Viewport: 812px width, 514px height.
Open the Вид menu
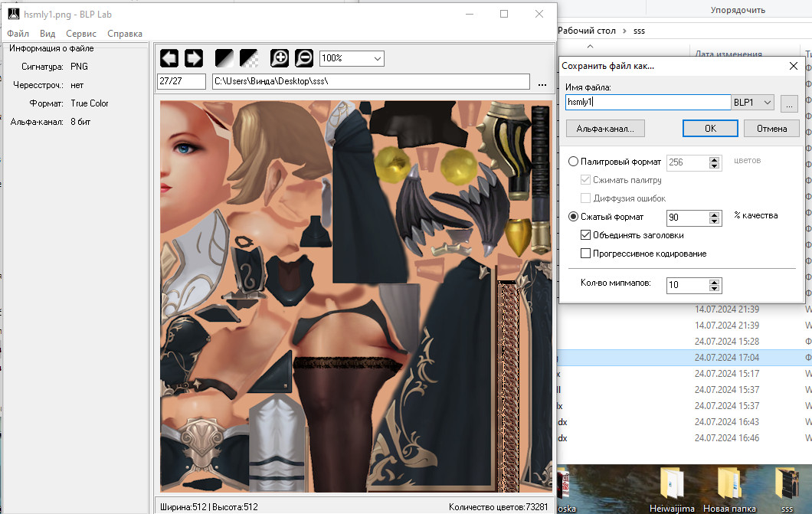[x=47, y=34]
